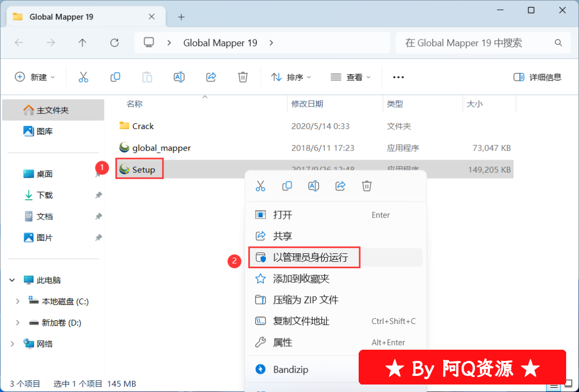Image resolution: width=579 pixels, height=392 pixels.
Task: Click the 2018/6/11 17:23 date cell
Action: tap(323, 148)
